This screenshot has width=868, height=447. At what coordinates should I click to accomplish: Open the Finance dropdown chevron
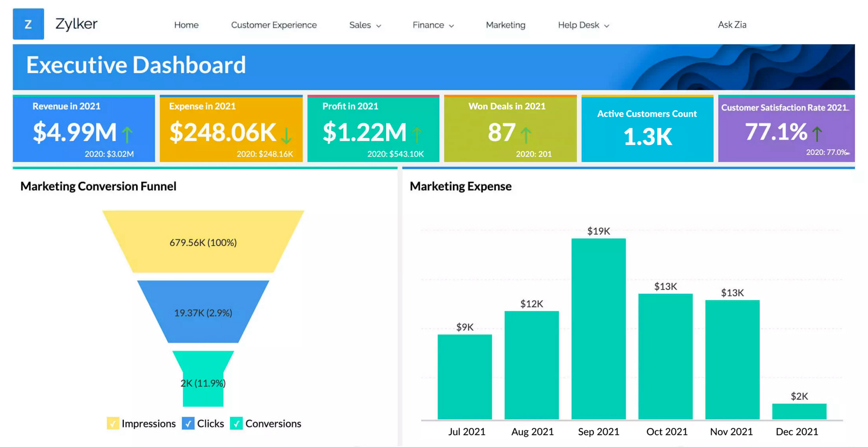pos(451,26)
